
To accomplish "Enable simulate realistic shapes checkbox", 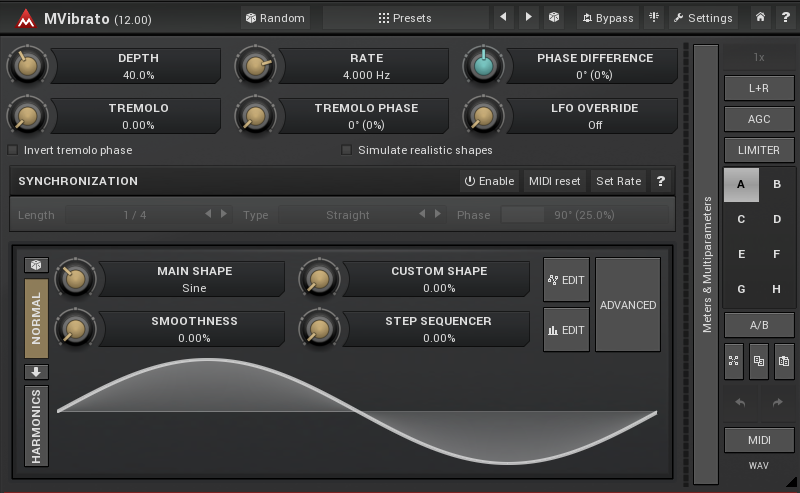I will [346, 150].
